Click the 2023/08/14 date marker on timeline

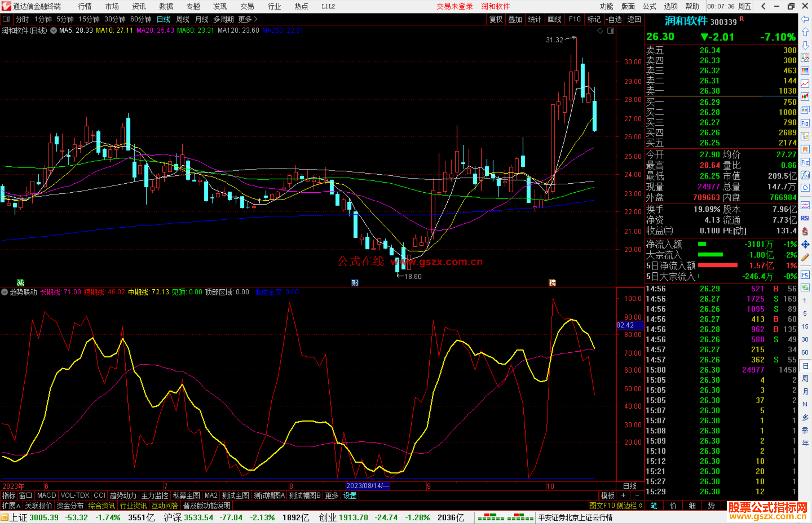point(367,486)
